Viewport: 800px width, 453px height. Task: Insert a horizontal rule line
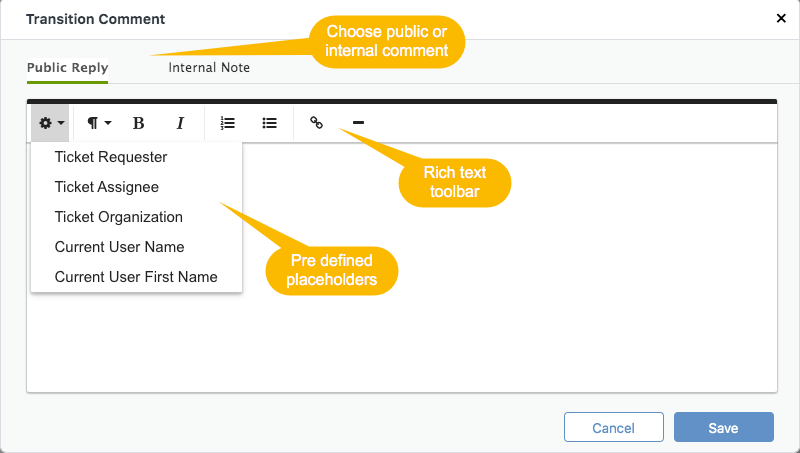[358, 123]
